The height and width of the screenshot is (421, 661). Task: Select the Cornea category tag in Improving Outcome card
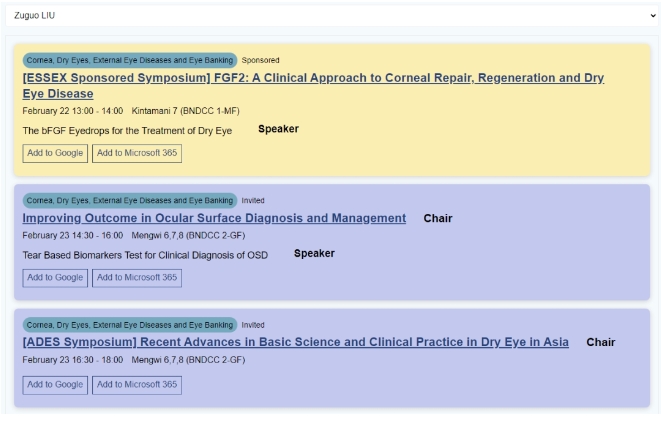(x=129, y=200)
